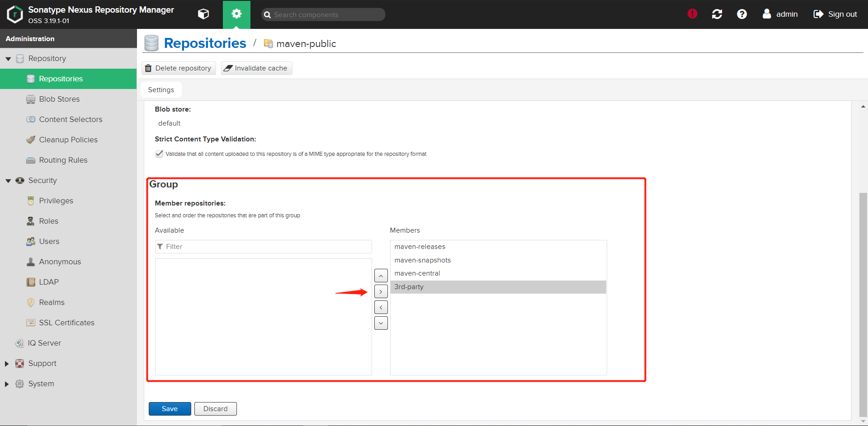Click the System gear icon in sidebar
Viewport: 868px width, 426px height.
click(20, 384)
